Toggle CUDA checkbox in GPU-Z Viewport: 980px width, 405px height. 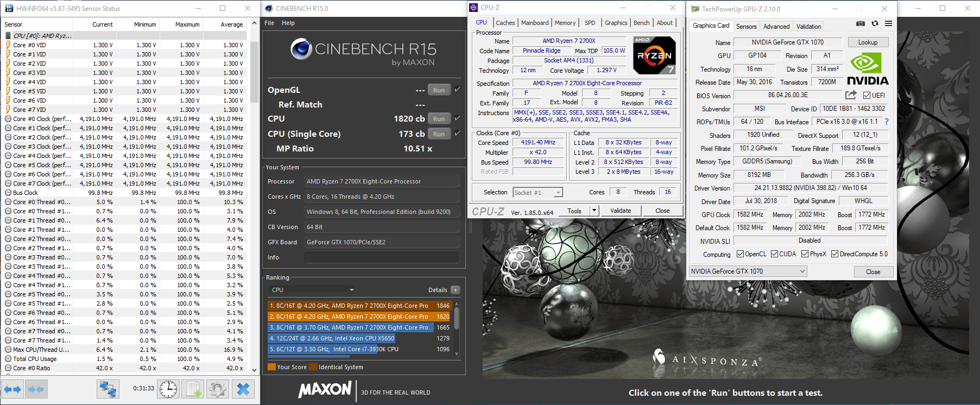coord(775,254)
